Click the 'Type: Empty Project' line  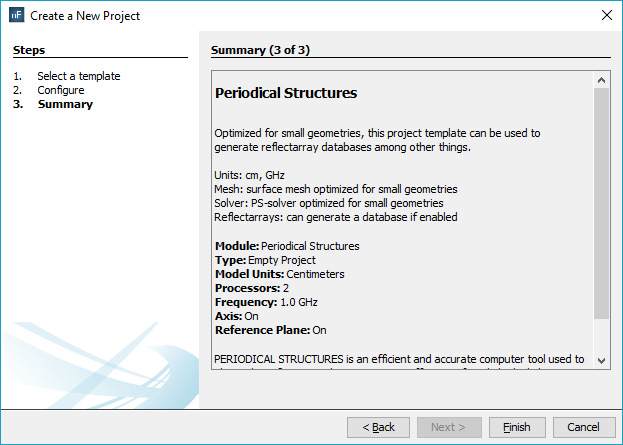click(265, 260)
